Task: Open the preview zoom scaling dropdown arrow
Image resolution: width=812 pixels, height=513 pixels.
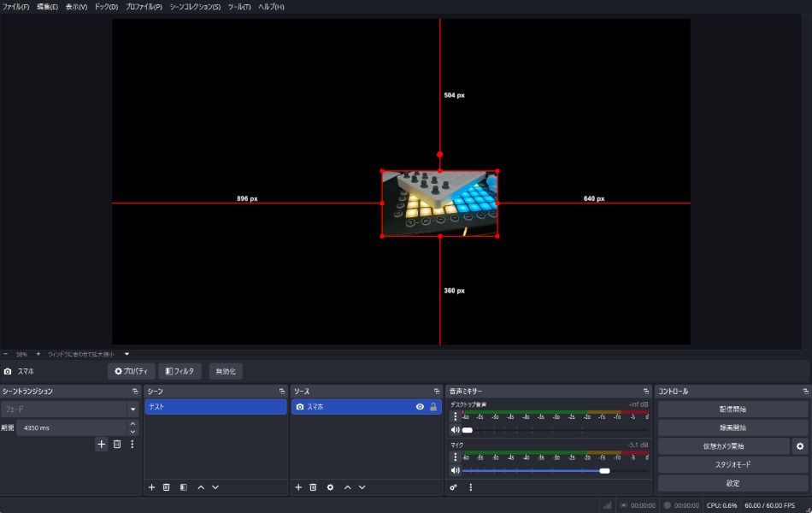Action: tap(127, 354)
